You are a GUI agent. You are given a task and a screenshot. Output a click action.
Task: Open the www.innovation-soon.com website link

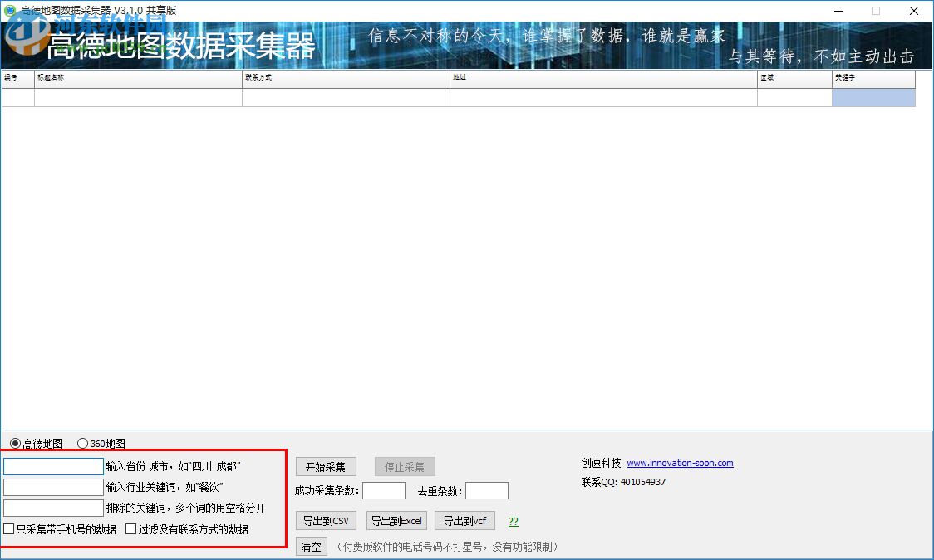click(680, 463)
